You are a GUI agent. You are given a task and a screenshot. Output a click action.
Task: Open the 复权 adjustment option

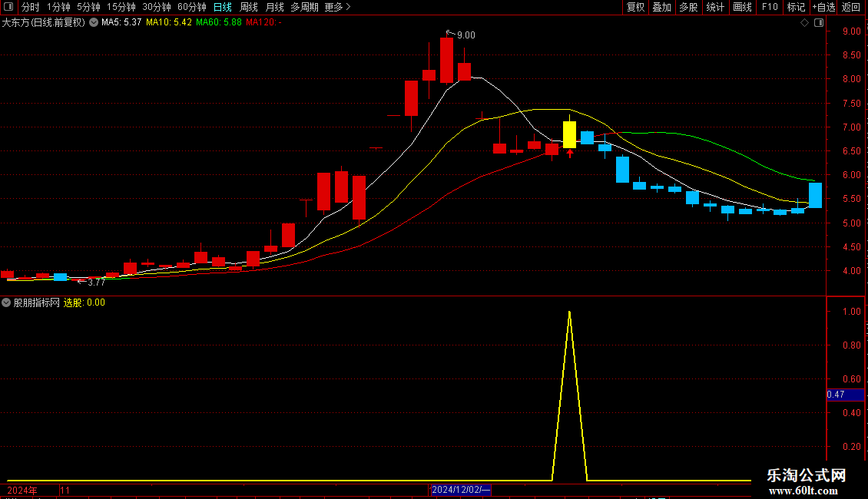pos(635,7)
